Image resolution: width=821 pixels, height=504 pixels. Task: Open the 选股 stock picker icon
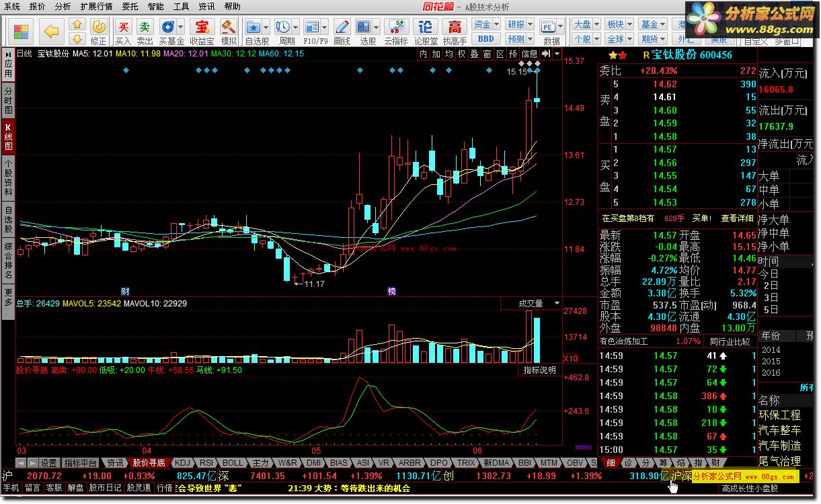pyautogui.click(x=364, y=27)
